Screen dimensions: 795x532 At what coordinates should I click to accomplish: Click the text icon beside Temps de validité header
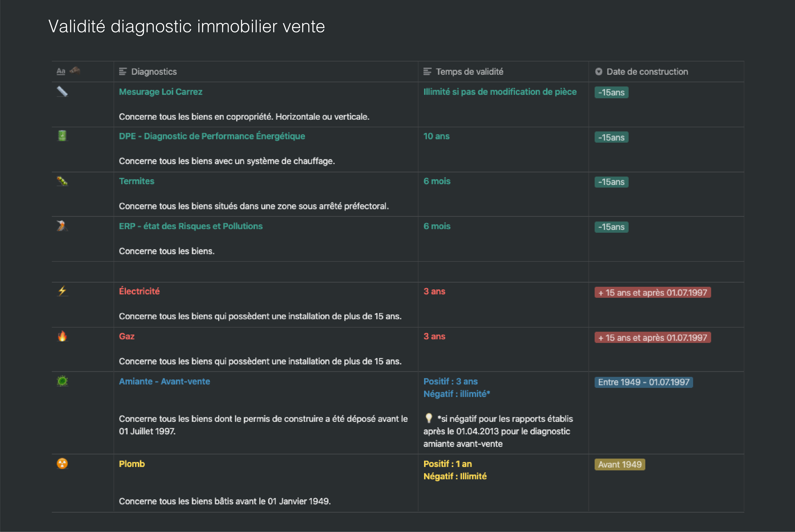(x=427, y=72)
